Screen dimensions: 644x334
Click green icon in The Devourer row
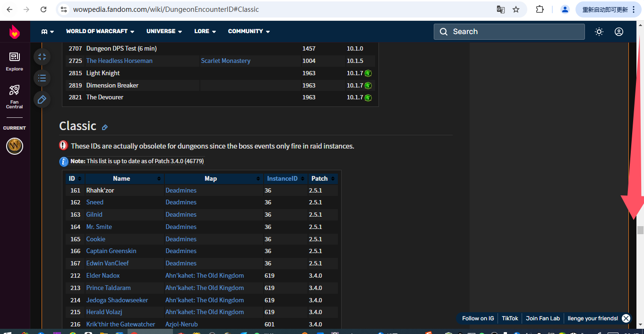click(368, 97)
